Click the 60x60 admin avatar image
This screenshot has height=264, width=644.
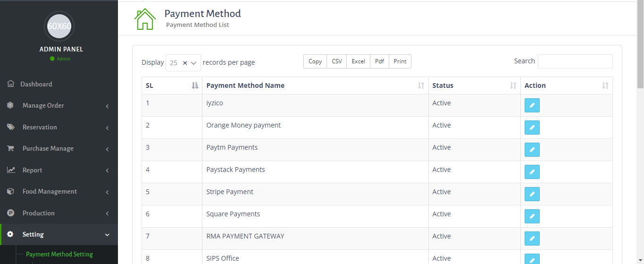[59, 26]
